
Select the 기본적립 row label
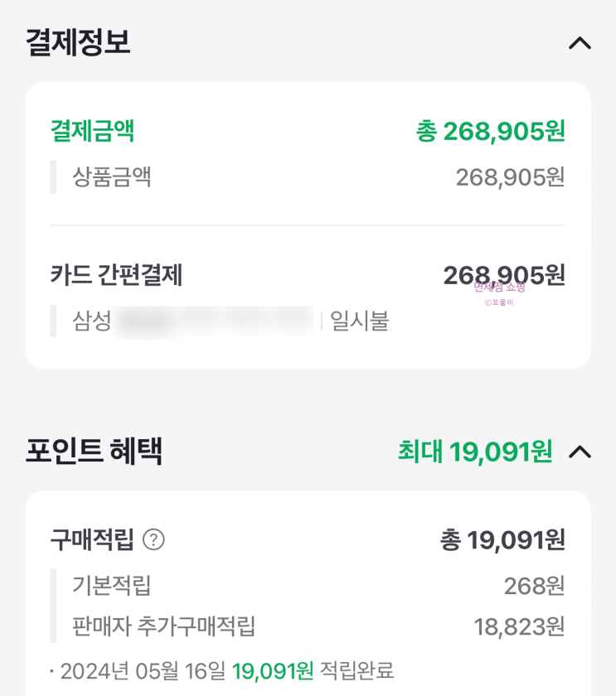112,586
